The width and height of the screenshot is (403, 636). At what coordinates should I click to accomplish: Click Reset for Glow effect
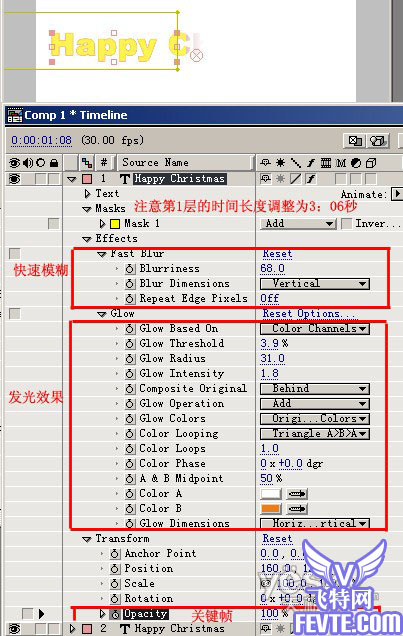point(277,314)
